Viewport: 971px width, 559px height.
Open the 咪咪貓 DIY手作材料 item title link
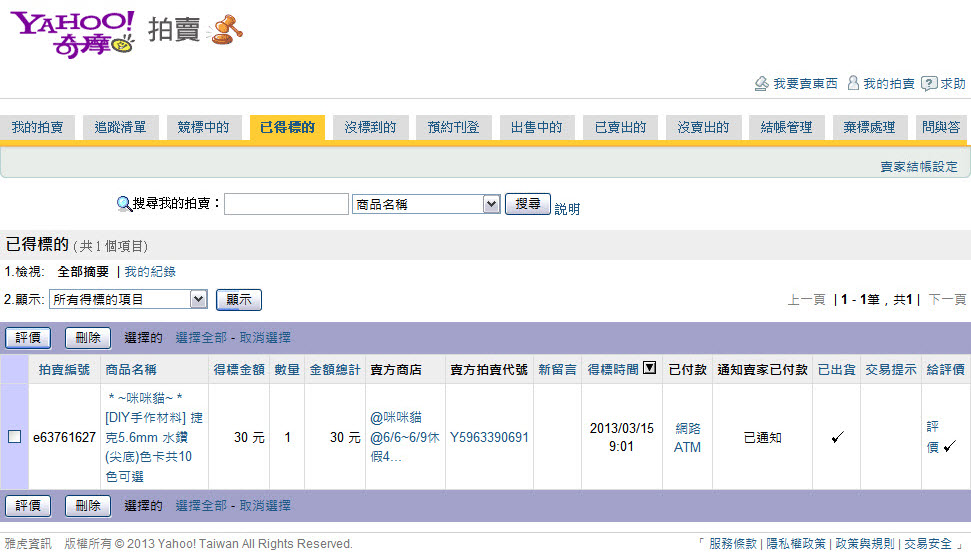[x=154, y=437]
